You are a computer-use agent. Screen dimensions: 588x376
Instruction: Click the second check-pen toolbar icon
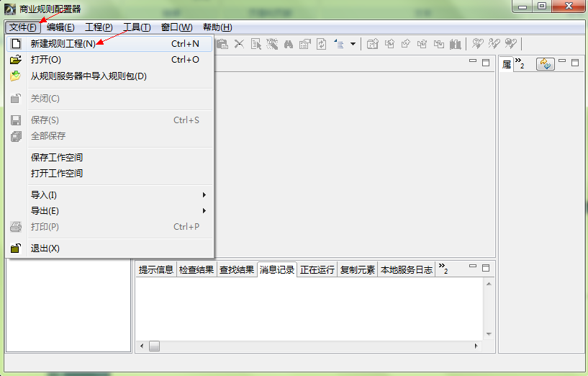pyautogui.click(x=494, y=43)
